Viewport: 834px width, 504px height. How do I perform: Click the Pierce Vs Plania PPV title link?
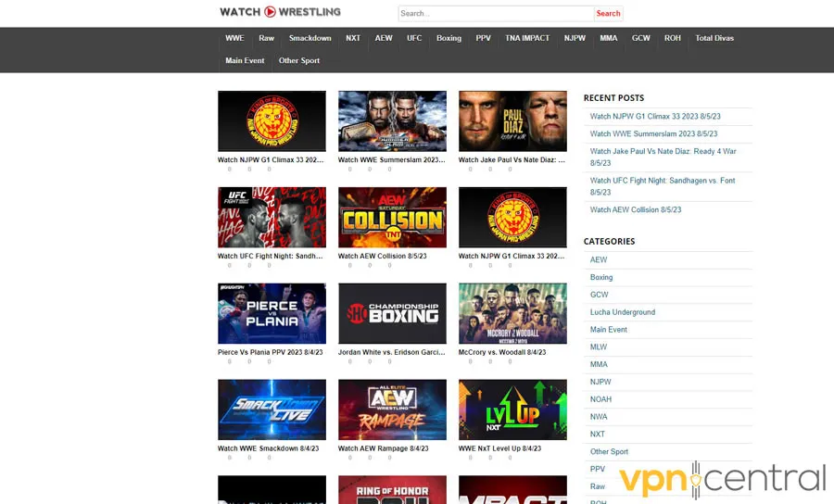(x=271, y=352)
